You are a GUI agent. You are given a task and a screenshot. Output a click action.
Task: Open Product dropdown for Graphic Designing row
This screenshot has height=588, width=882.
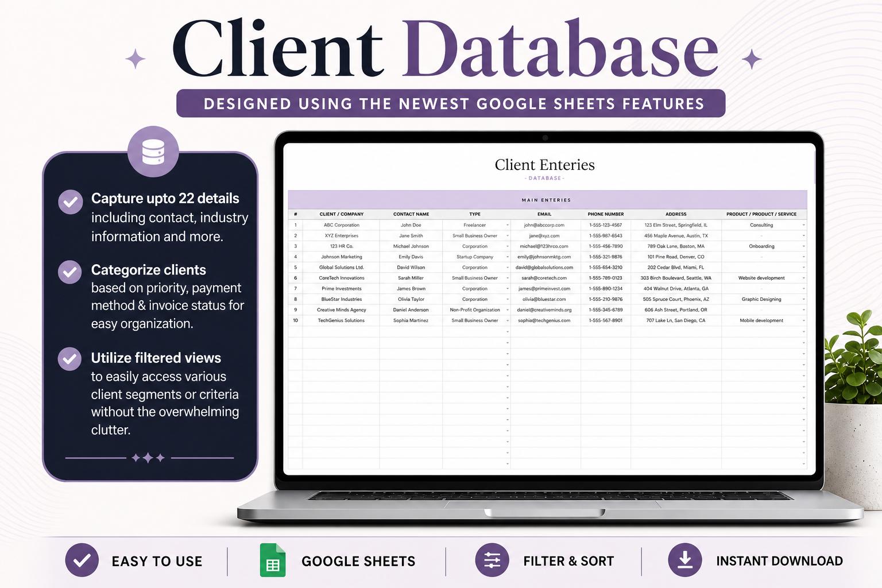pos(803,299)
